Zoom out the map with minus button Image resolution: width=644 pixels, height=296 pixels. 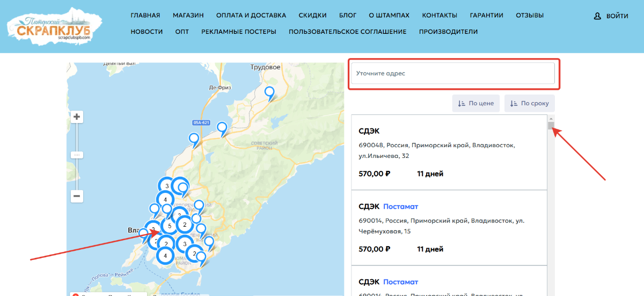tap(77, 196)
